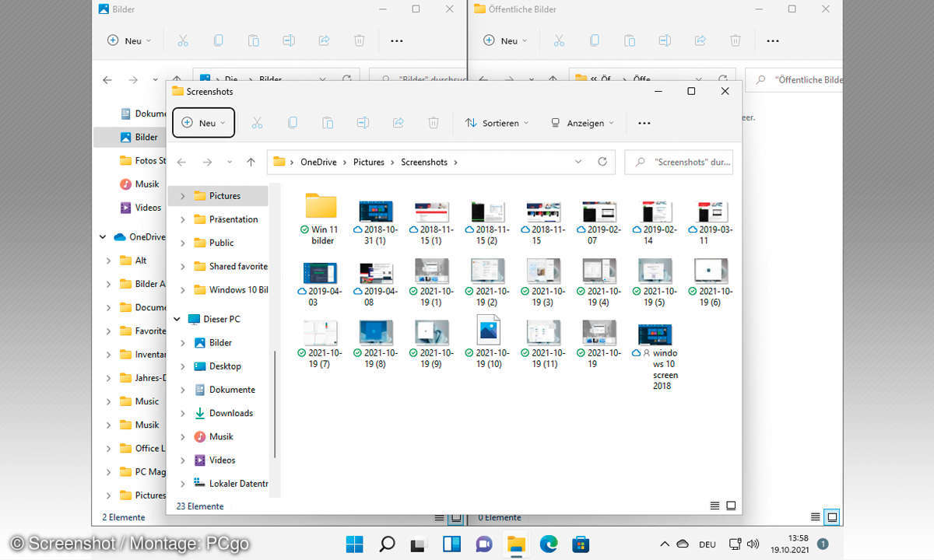934x560 pixels.
Task: Open the Widgets panel from taskbar
Action: (x=451, y=544)
